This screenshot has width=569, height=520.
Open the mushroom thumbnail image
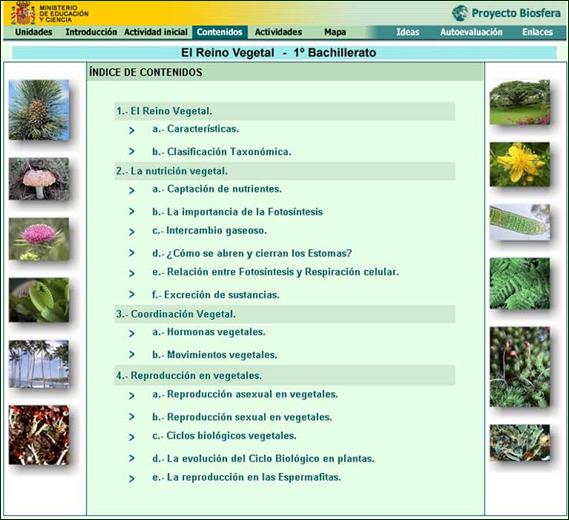click(x=39, y=179)
